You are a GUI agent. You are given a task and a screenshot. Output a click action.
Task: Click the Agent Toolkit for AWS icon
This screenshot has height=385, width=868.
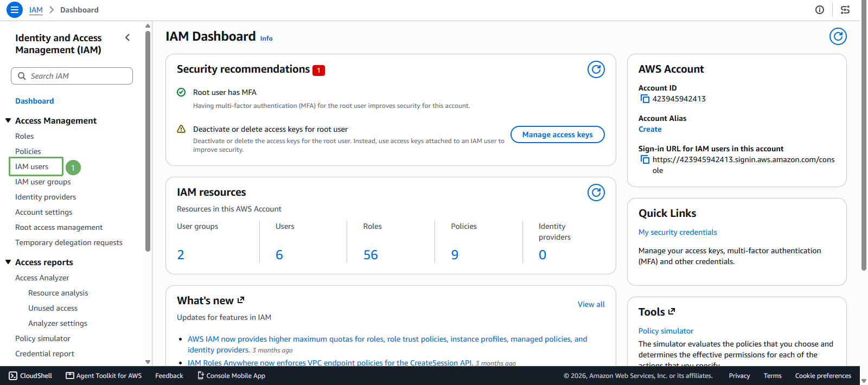pos(69,376)
